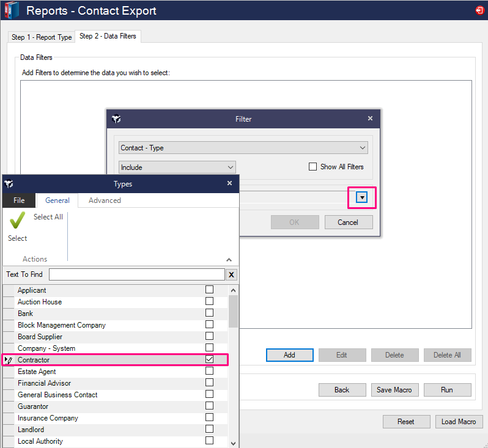This screenshot has height=448, width=488.
Task: Click the green Select checkmark icon
Action: click(x=17, y=221)
